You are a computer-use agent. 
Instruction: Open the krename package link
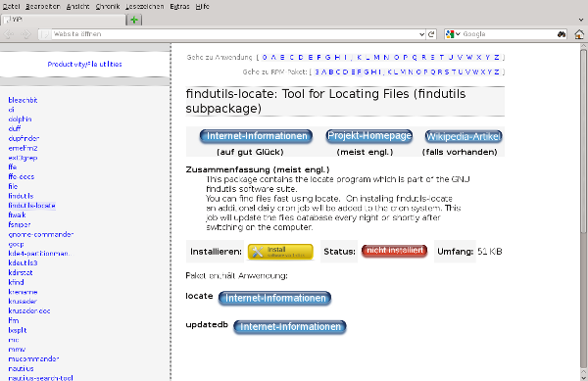(x=23, y=292)
